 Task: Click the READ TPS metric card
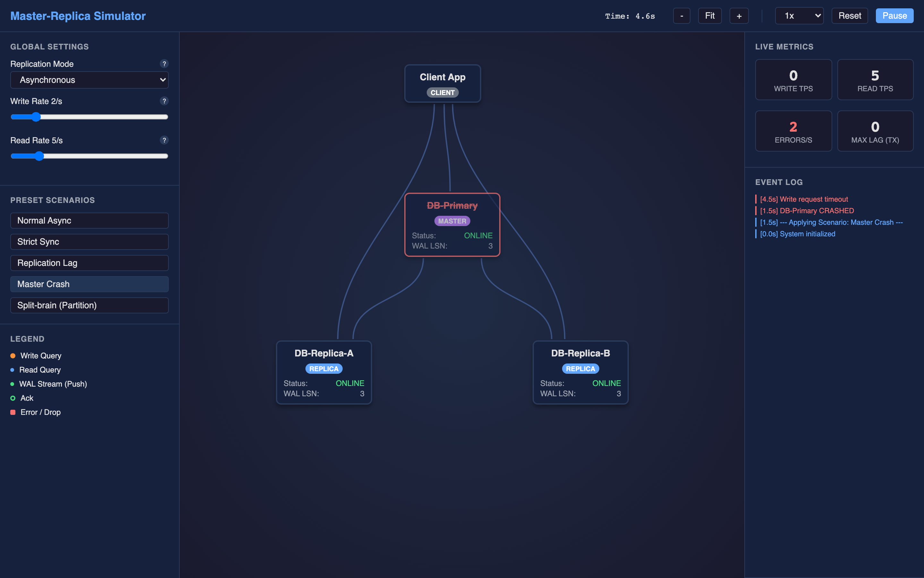[875, 80]
